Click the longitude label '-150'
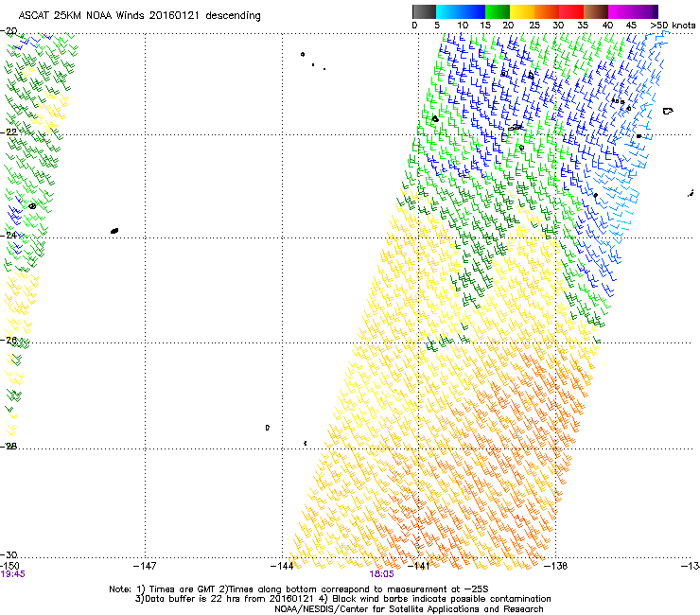The height and width of the screenshot is (615, 700). 9,566
